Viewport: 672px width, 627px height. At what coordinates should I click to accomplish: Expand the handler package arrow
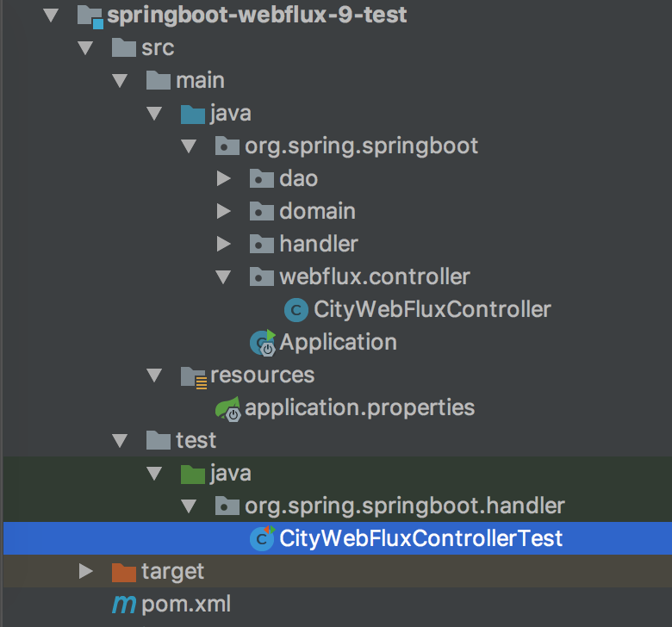point(224,244)
